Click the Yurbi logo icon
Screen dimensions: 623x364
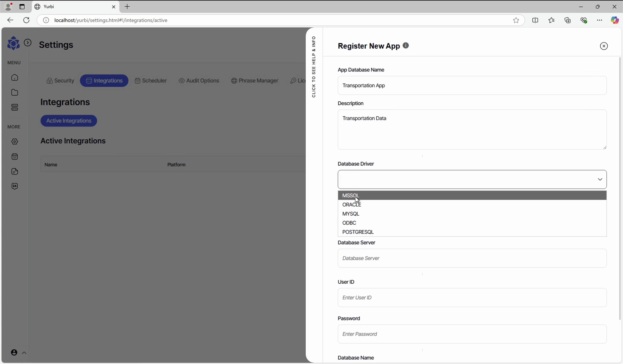[x=13, y=43]
